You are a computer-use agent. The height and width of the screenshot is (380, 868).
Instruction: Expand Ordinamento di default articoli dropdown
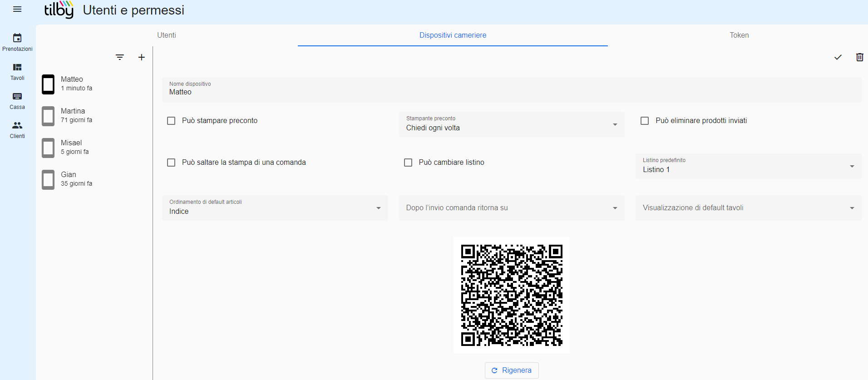click(275, 208)
